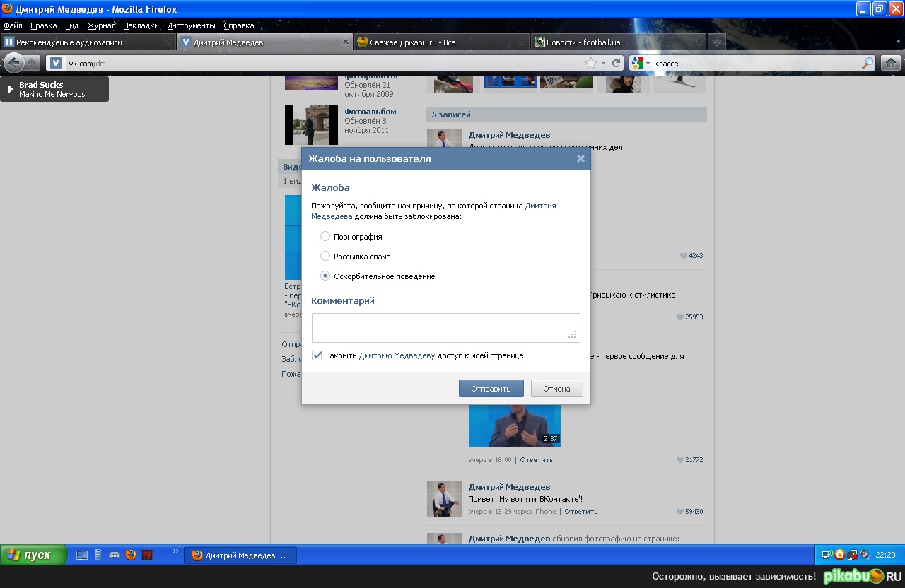Bookmark this page with the star icon

click(x=590, y=63)
